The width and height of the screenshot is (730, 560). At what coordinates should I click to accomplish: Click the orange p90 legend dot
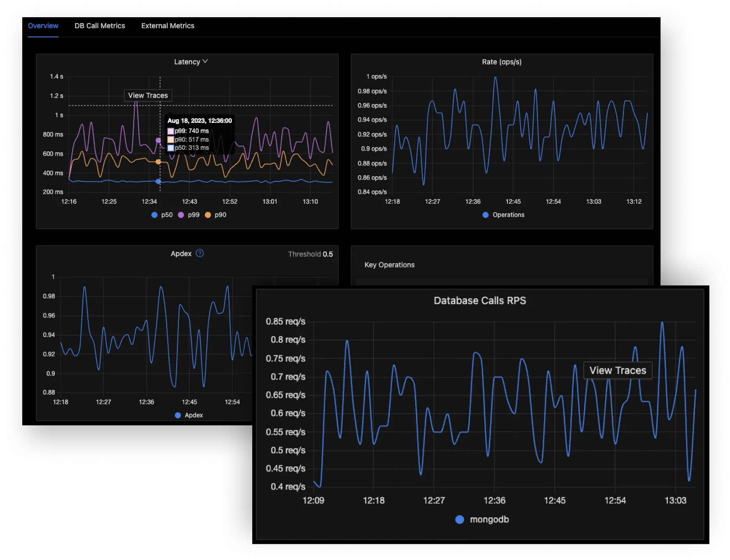click(x=208, y=215)
